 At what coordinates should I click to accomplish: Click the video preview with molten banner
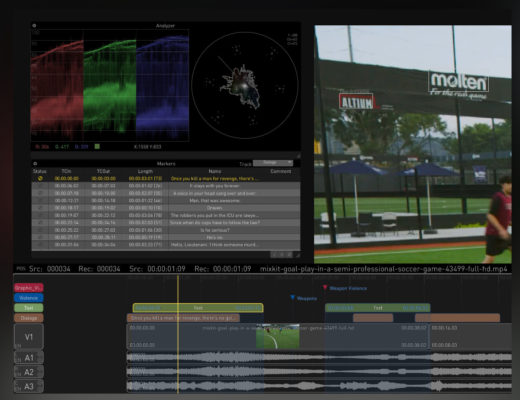click(x=413, y=144)
